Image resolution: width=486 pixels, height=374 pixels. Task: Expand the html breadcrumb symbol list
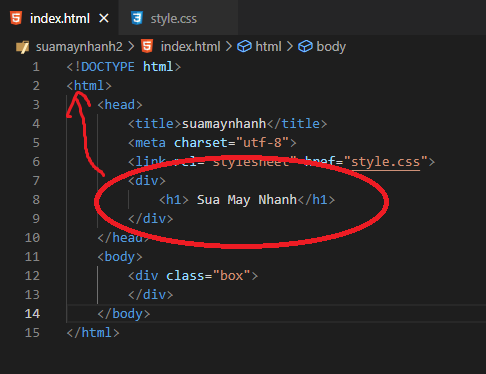[x=268, y=46]
